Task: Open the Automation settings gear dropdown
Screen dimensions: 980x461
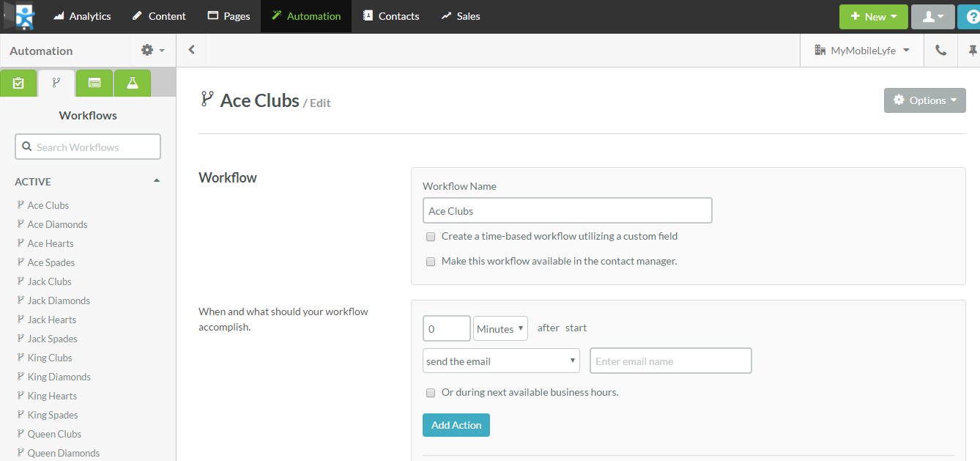Action: click(x=153, y=51)
